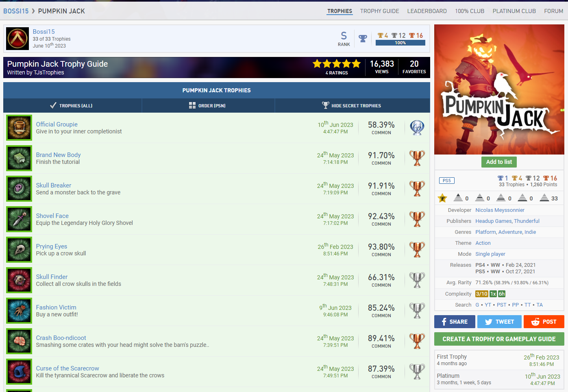Open the Nicolas Meyssonnier developer link

coord(500,210)
